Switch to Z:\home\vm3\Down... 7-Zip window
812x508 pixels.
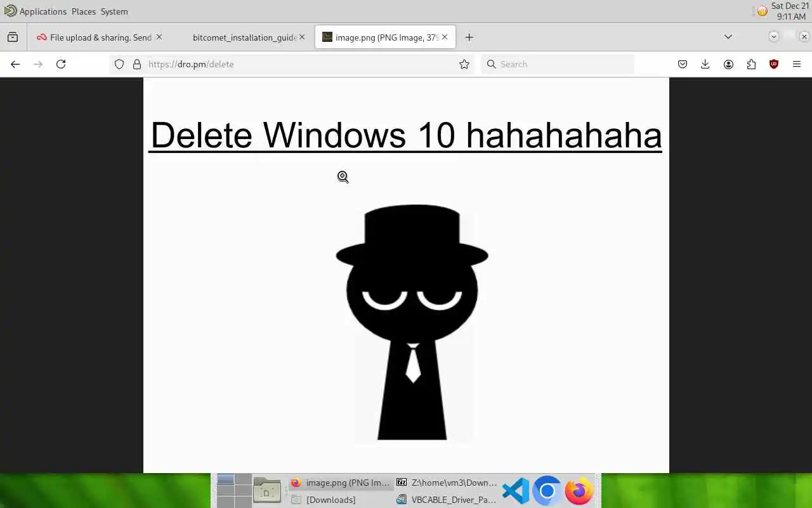click(x=447, y=483)
